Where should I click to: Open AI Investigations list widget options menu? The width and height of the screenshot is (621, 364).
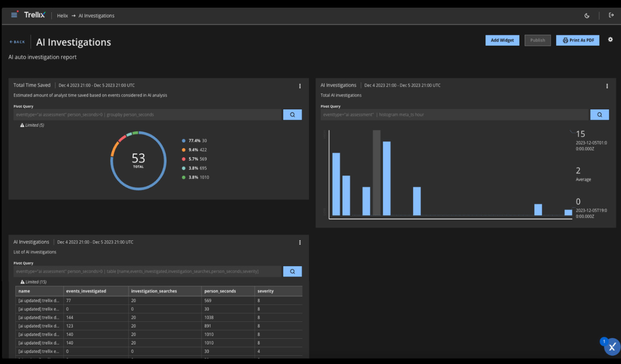tap(300, 243)
